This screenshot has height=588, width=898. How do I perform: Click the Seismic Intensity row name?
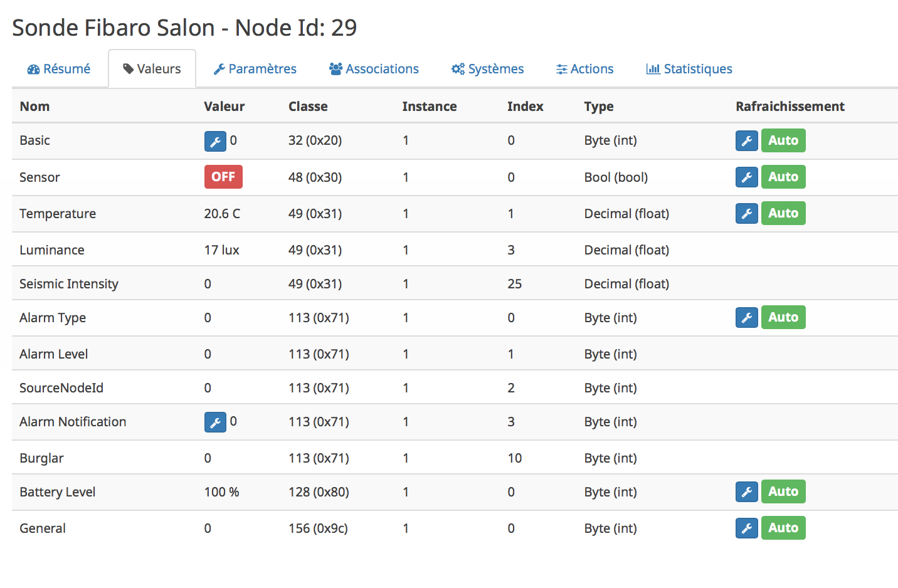click(69, 284)
